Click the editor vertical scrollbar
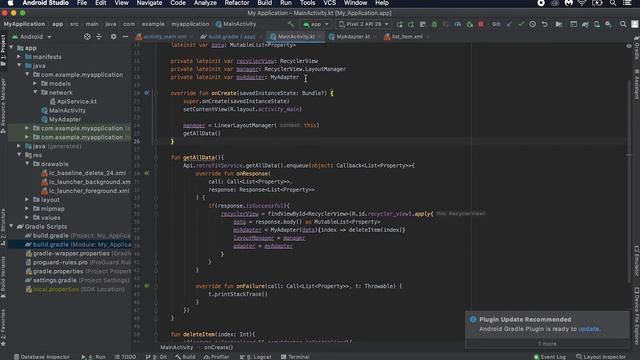 tap(629, 180)
